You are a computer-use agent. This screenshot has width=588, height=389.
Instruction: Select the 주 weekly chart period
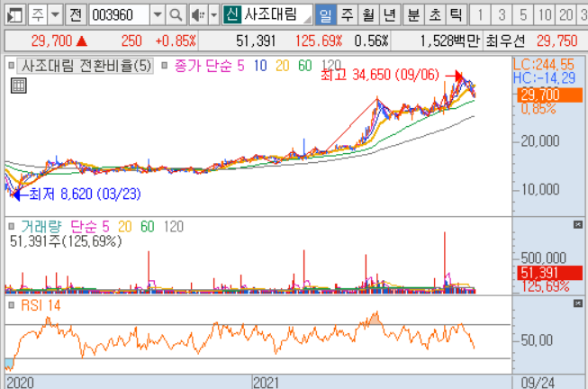(347, 15)
